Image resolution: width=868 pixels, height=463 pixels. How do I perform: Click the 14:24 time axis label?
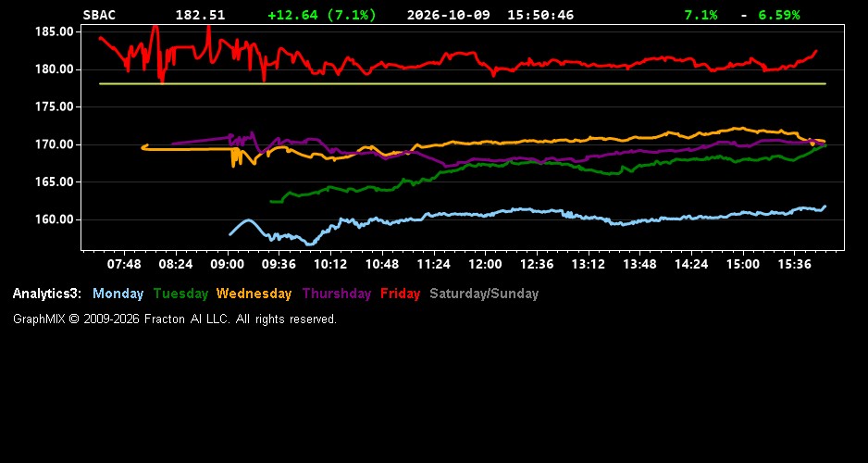(x=691, y=264)
